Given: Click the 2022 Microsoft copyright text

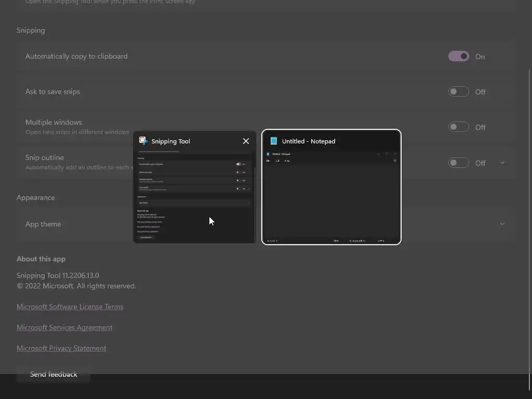Looking at the screenshot, I should pyautogui.click(x=76, y=286).
